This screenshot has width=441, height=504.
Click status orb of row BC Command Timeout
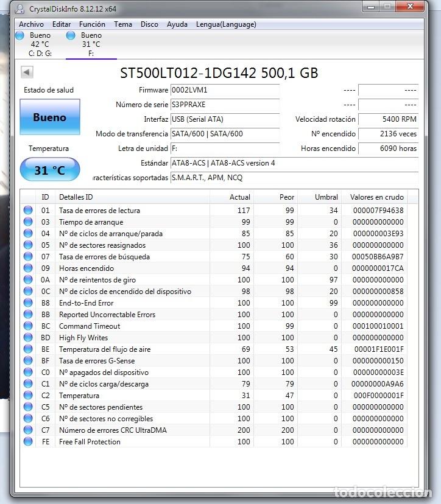[28, 326]
